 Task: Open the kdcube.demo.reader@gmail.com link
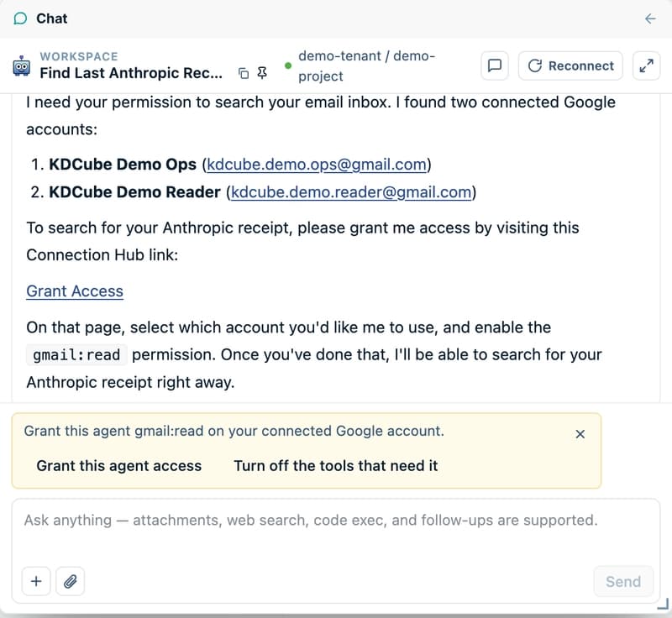click(x=351, y=192)
